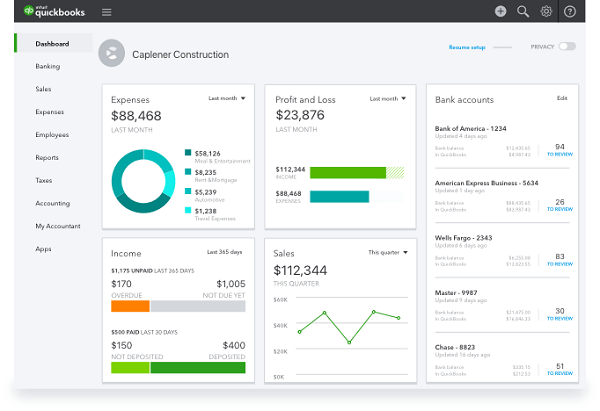600x411 pixels.
Task: Click the $88,468 expenses total
Action: pyautogui.click(x=136, y=116)
